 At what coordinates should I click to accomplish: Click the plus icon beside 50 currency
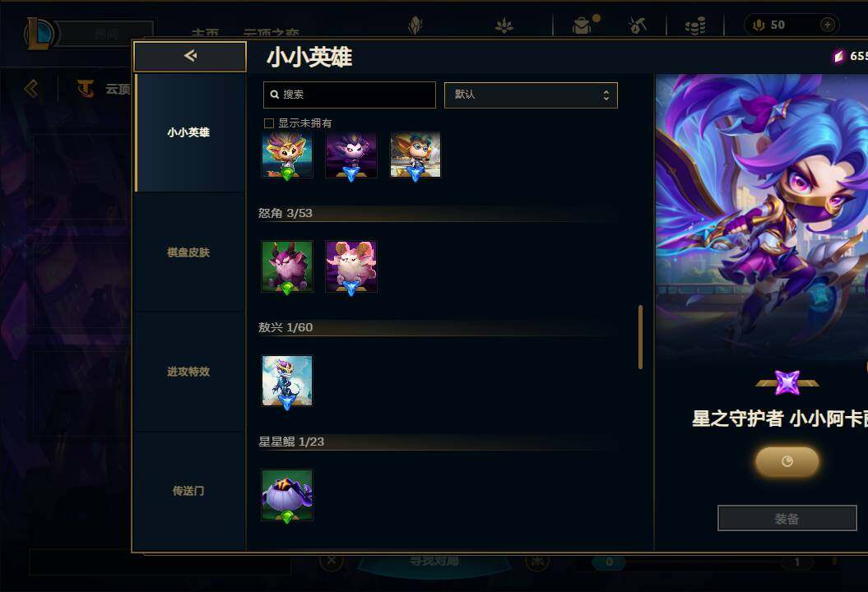827,25
